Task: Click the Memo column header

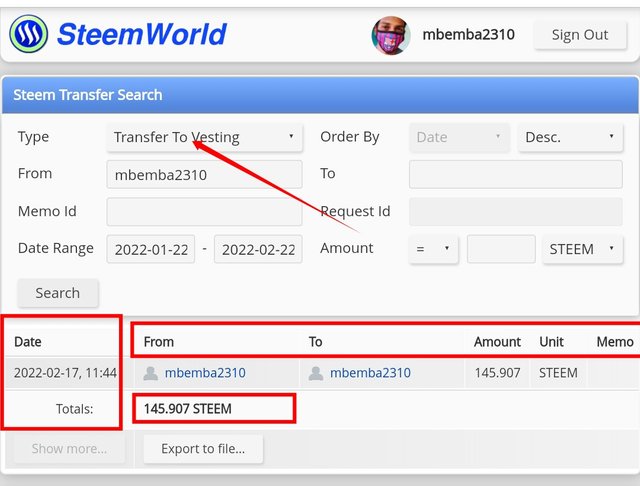Action: 615,342
